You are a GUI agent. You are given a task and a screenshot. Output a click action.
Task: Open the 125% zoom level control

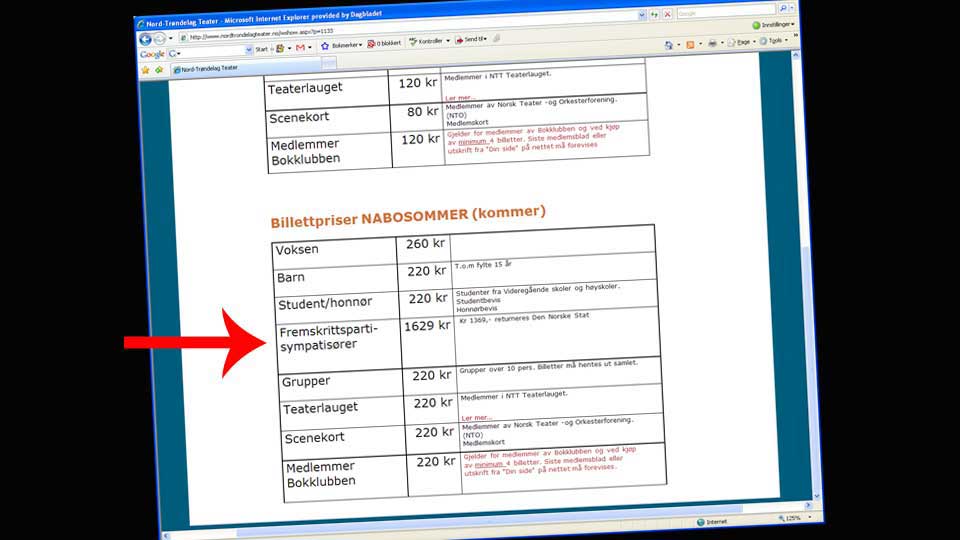[795, 519]
